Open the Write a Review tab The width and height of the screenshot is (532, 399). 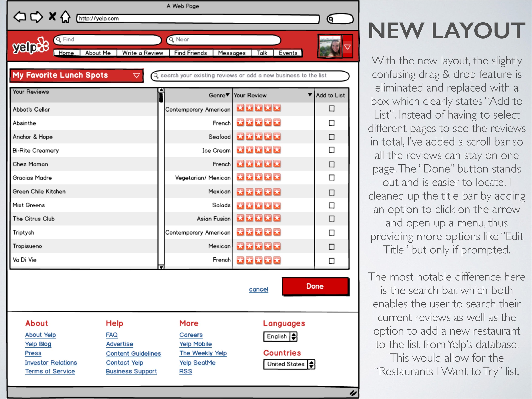click(143, 53)
